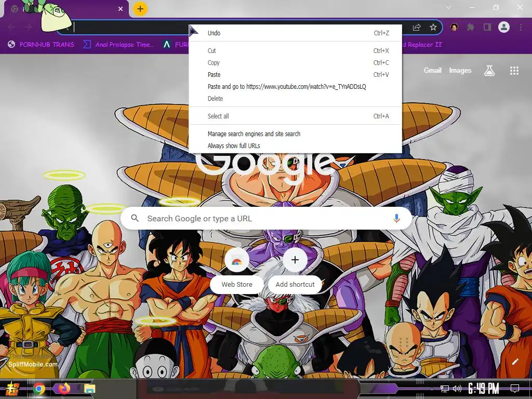This screenshot has height=399, width=532.
Task: Click the Add shortcut plus icon
Action: point(295,260)
